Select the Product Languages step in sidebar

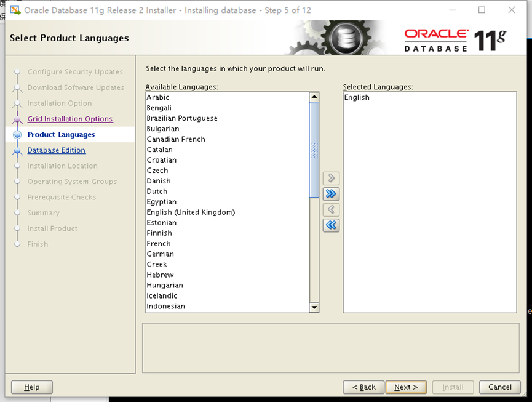coord(61,134)
